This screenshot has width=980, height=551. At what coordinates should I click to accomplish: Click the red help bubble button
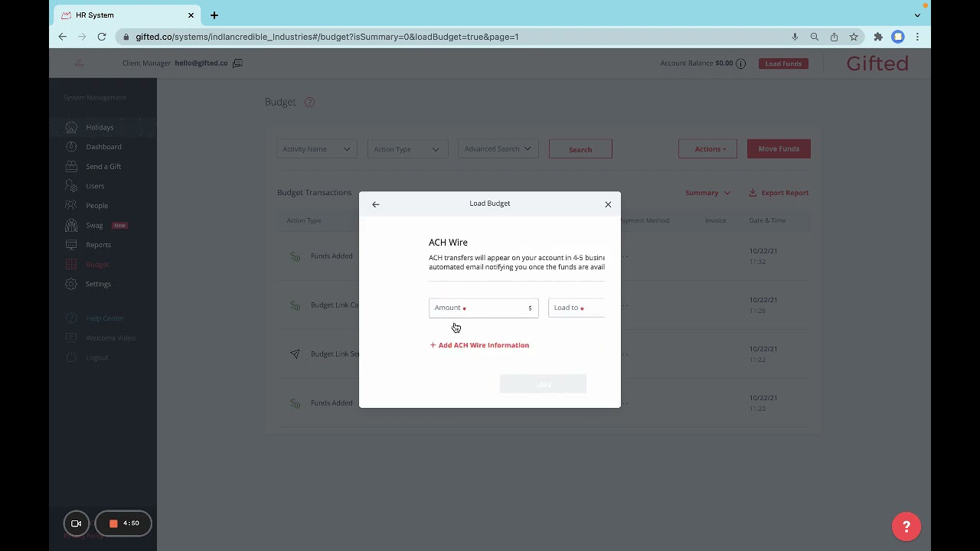(906, 527)
